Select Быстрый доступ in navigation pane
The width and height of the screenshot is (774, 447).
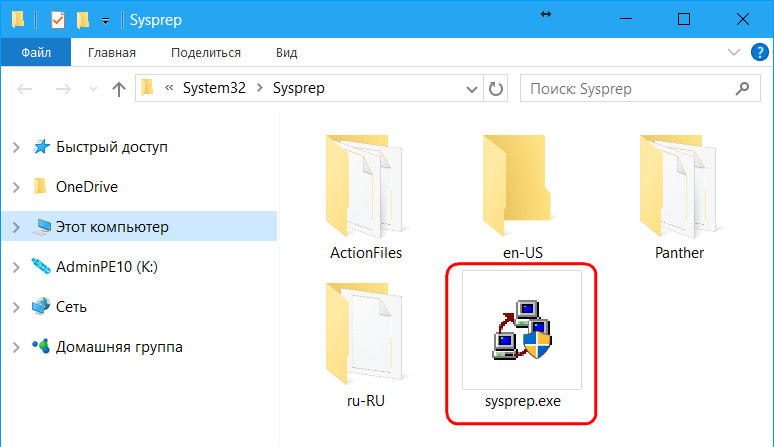[112, 147]
